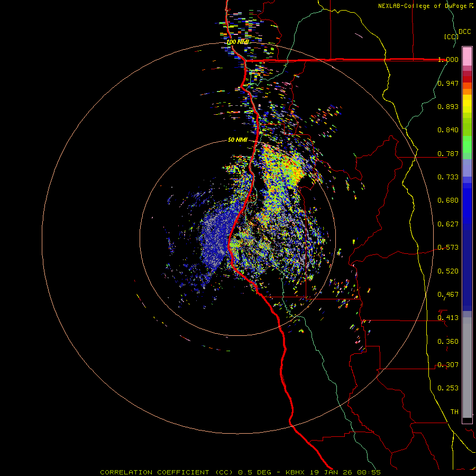Click the 0.573 scale value
This screenshot has width=476, height=476.
pos(448,248)
